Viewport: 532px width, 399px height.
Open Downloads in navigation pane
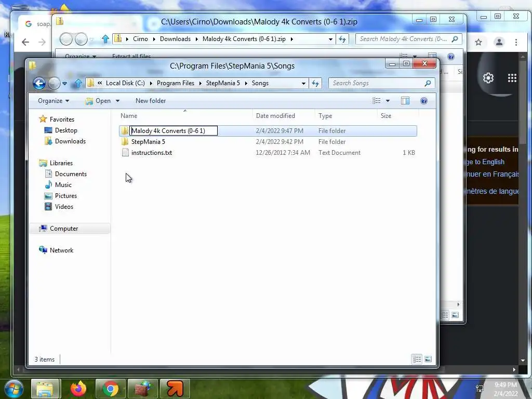(70, 141)
